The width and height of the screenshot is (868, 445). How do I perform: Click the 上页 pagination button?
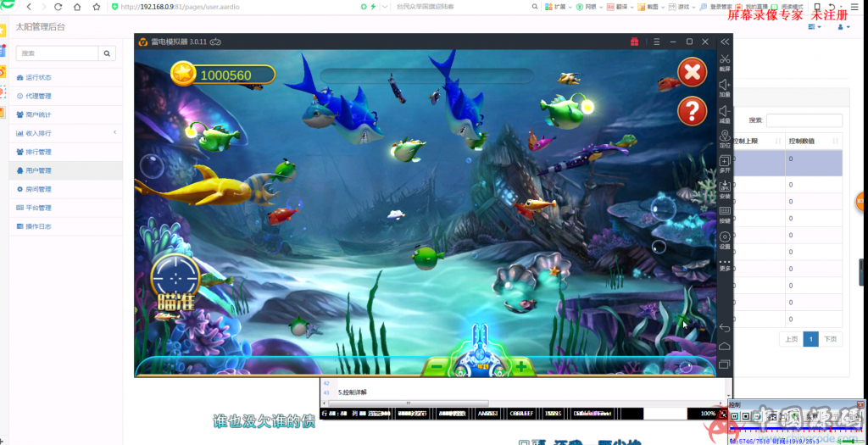[791, 339]
